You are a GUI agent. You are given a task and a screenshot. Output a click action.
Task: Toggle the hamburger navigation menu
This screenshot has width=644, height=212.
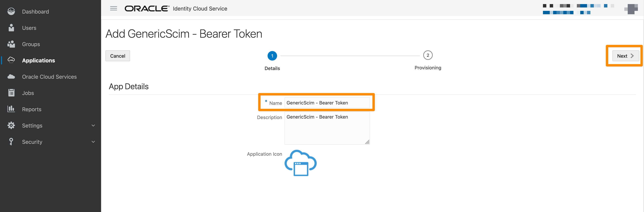(113, 8)
